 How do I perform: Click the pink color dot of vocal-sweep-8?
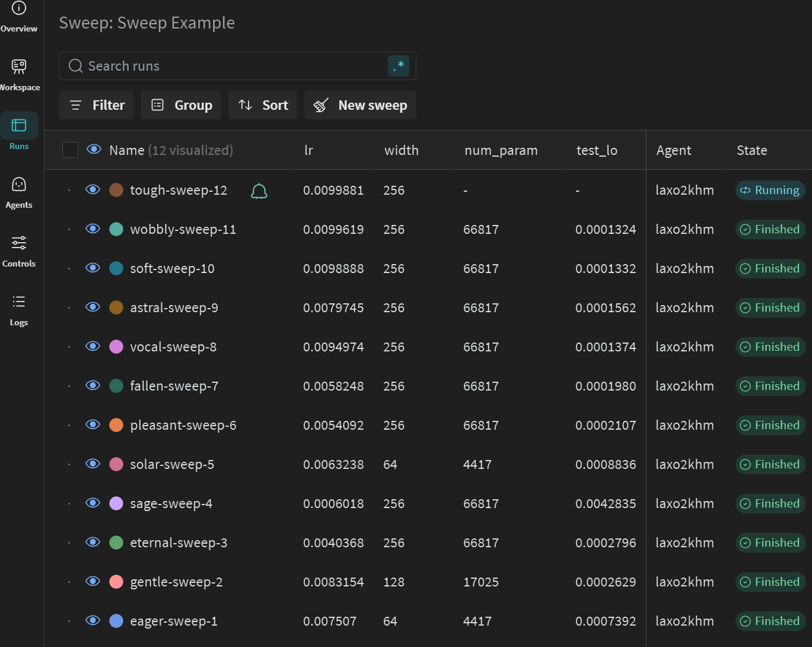click(x=116, y=347)
